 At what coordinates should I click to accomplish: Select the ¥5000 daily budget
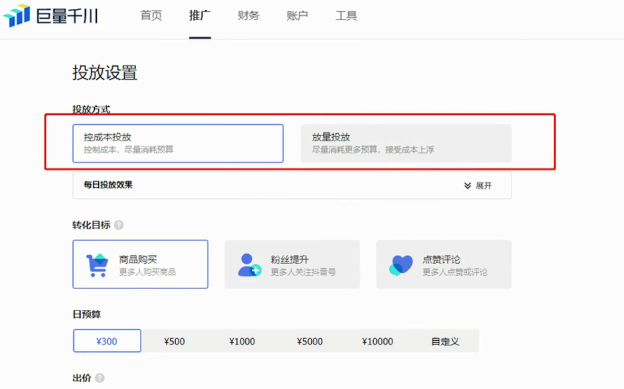(x=310, y=341)
